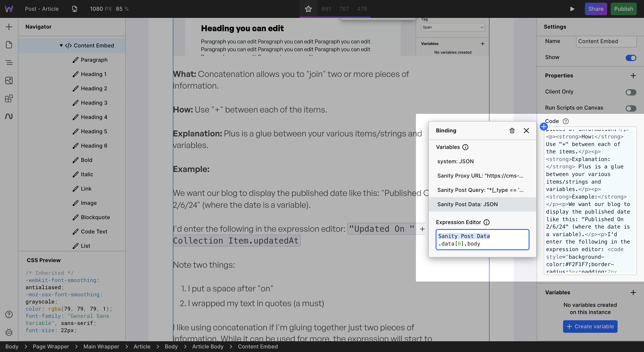Click Main Wrapper in breadcrumb
Screen dimensions: 644x352
pyautogui.click(x=101, y=347)
